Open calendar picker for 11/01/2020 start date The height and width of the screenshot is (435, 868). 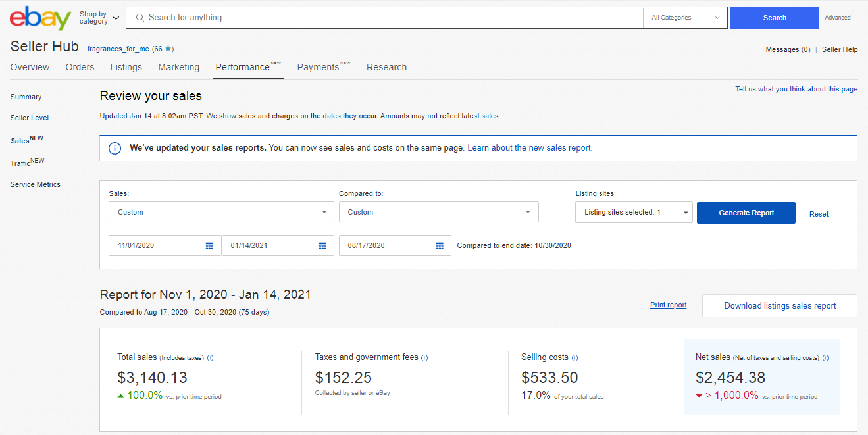[x=209, y=245]
